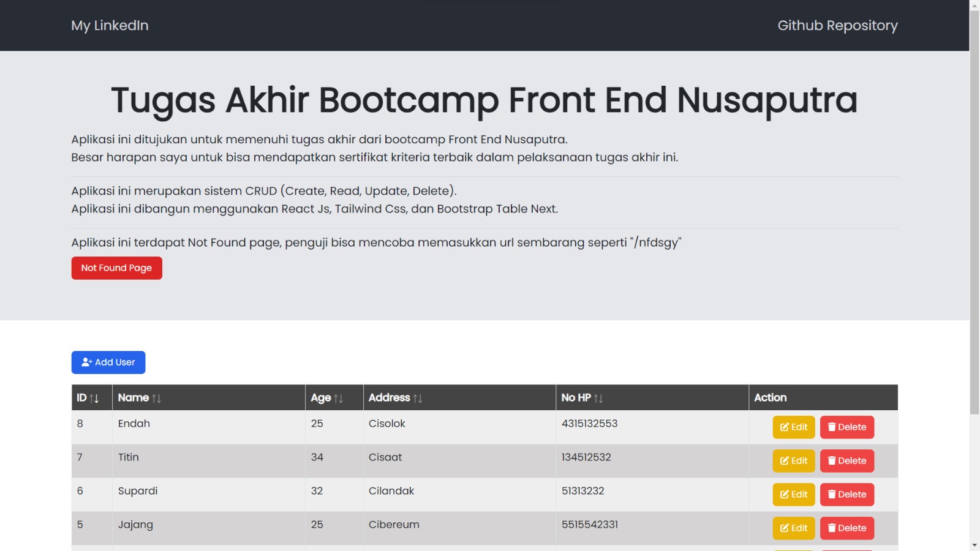Edit the Titin record
The height and width of the screenshot is (551, 980).
point(794,461)
